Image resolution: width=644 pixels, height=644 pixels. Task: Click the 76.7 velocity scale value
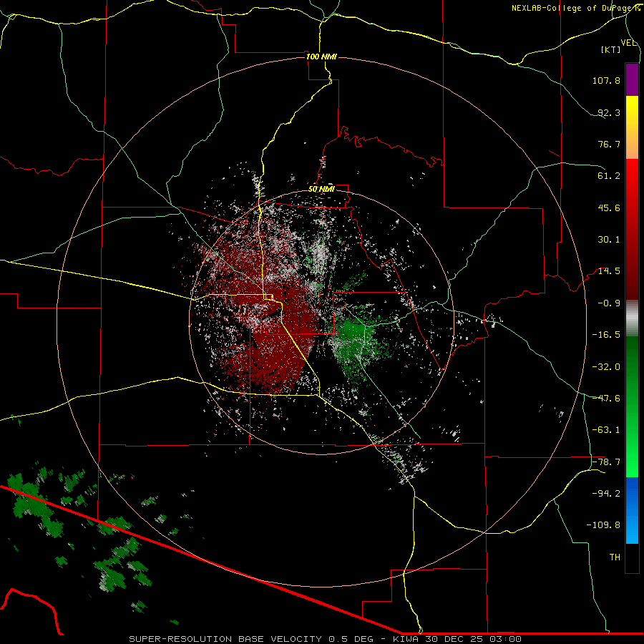click(609, 144)
